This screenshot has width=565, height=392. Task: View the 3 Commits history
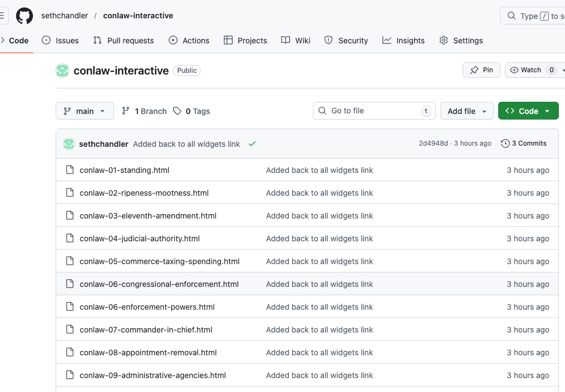(x=524, y=143)
